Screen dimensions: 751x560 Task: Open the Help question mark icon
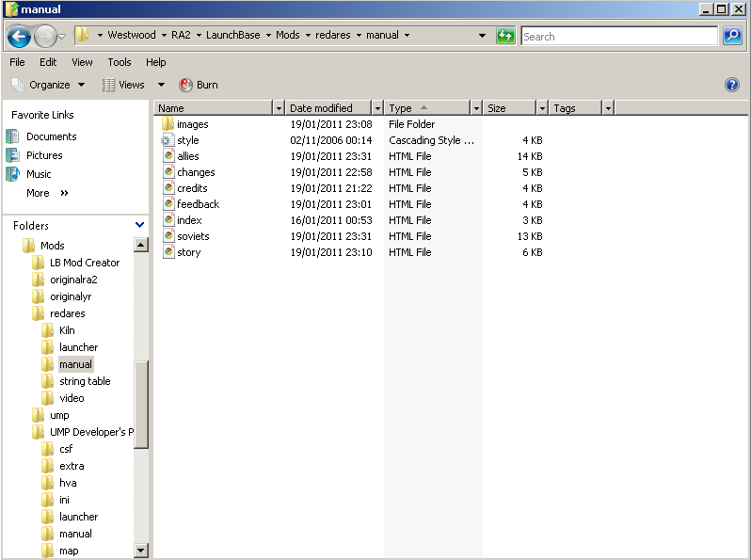coord(732,85)
